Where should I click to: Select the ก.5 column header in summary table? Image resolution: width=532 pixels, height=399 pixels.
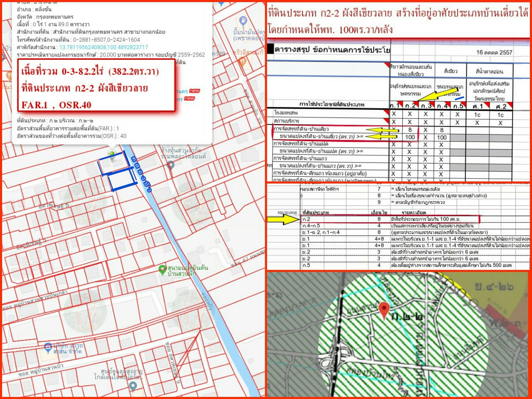[x=458, y=106]
